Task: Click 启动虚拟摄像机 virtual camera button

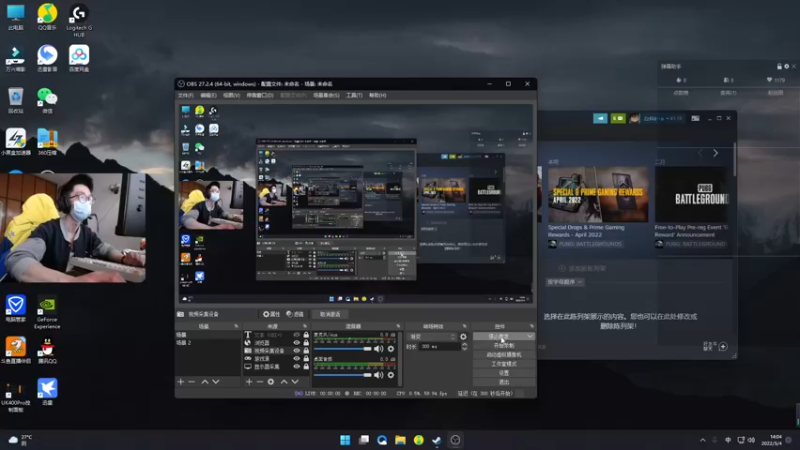Action: [x=504, y=355]
